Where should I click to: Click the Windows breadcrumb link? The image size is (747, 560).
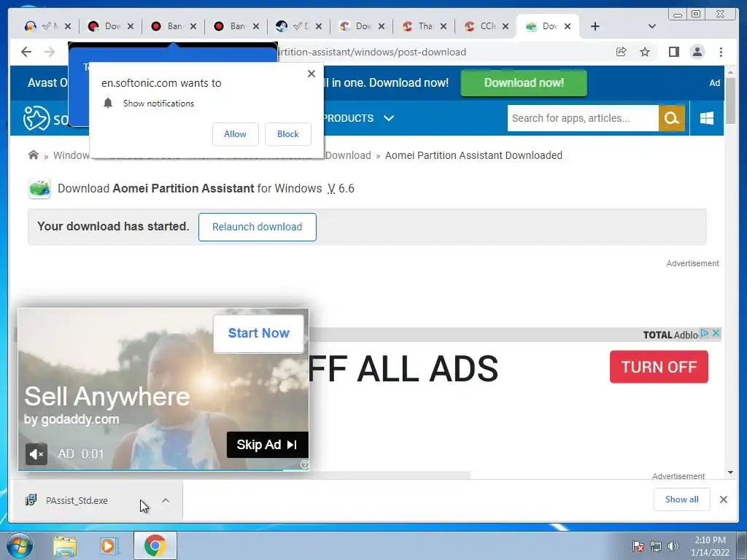pos(71,155)
